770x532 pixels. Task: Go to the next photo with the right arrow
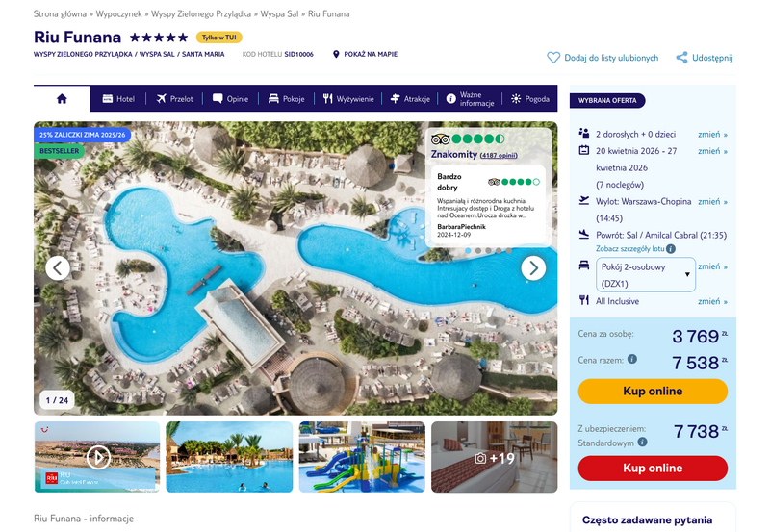533,268
